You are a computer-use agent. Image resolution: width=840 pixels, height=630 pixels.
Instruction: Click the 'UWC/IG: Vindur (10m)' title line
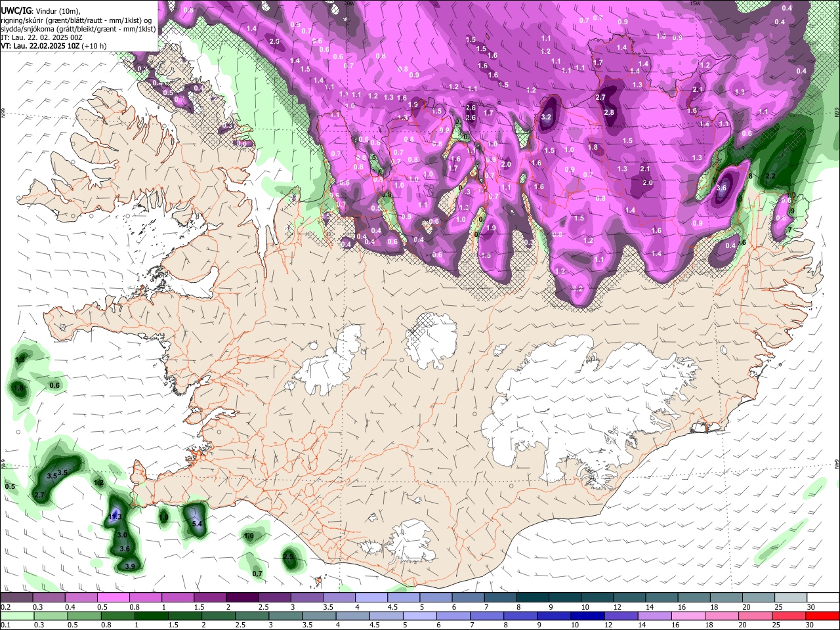pos(40,10)
